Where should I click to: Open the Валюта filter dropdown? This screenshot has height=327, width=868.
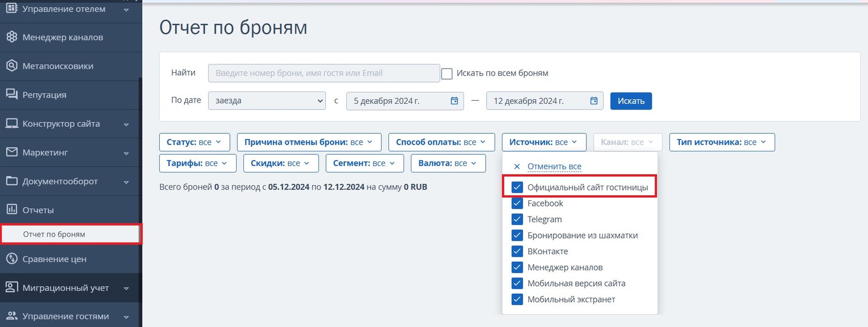[448, 163]
